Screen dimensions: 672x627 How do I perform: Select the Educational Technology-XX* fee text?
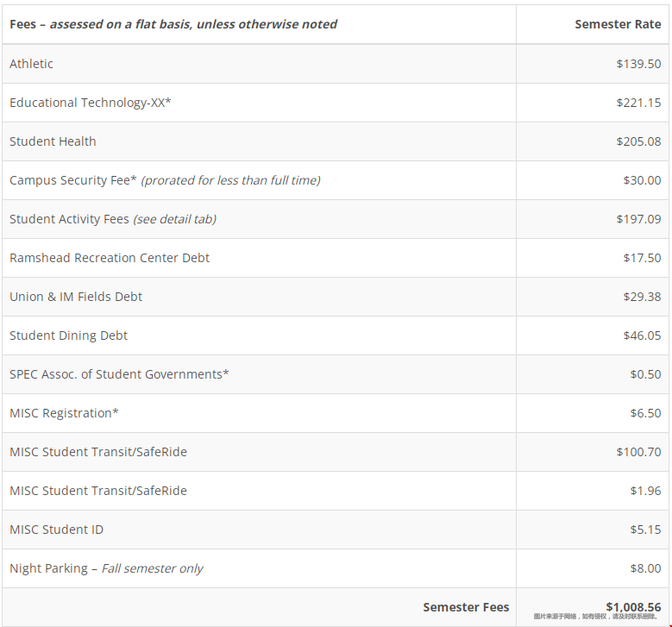click(x=91, y=103)
